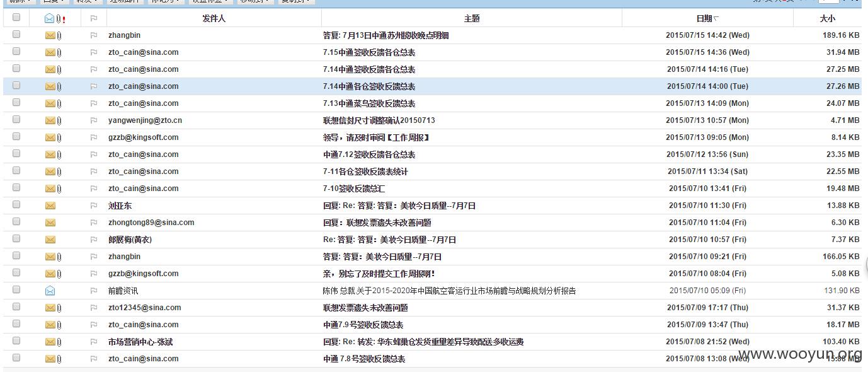Open the email 回复: 联想发票遗失未改善问题

pyautogui.click(x=377, y=223)
